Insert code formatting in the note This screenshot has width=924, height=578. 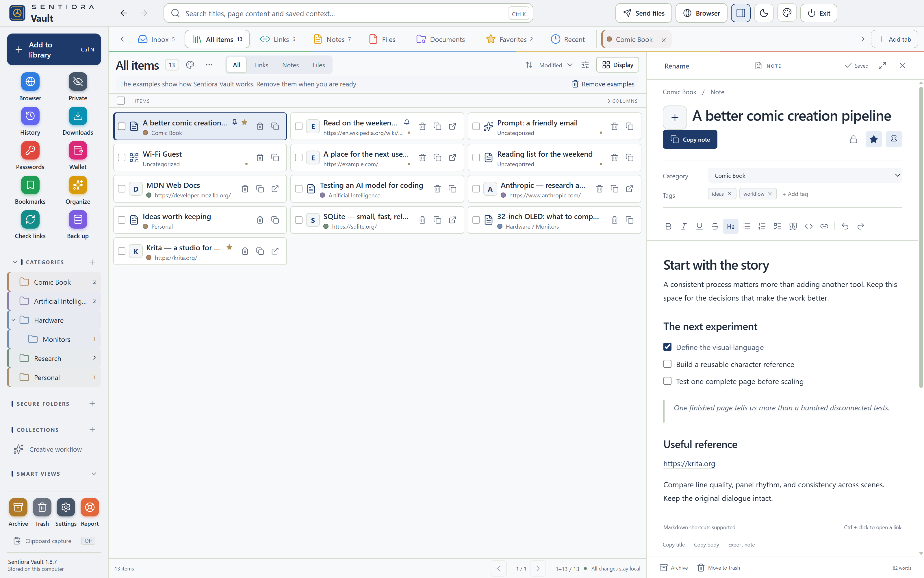[809, 226]
